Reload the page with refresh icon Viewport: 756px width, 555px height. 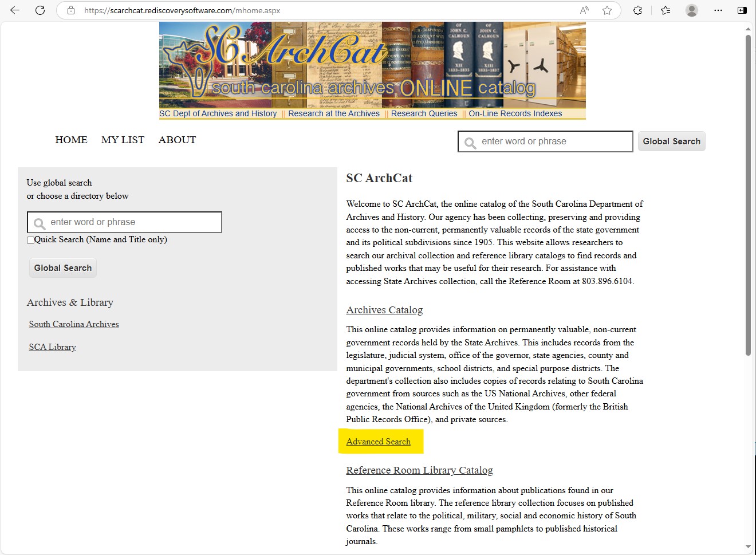(x=40, y=10)
